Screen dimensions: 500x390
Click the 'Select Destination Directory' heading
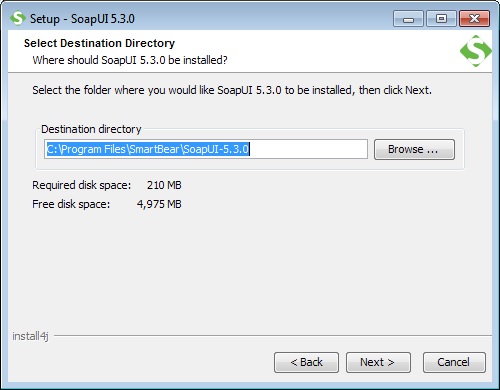[x=99, y=43]
